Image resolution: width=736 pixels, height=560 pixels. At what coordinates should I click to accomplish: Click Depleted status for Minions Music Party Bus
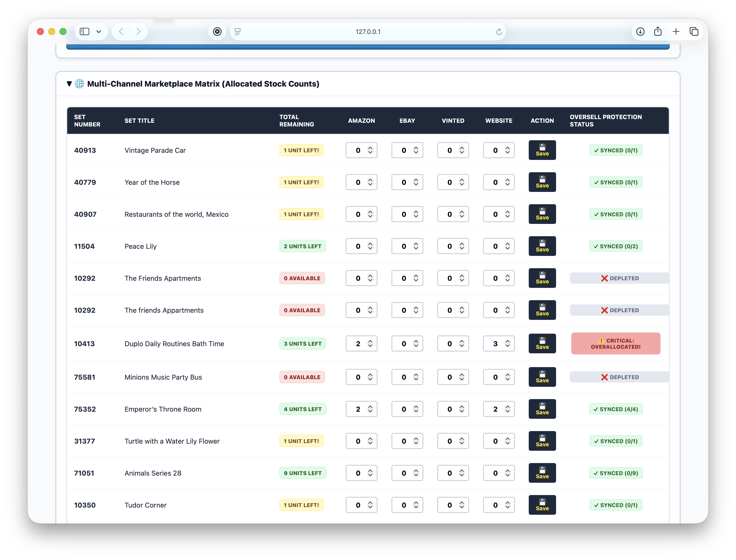pyautogui.click(x=619, y=377)
